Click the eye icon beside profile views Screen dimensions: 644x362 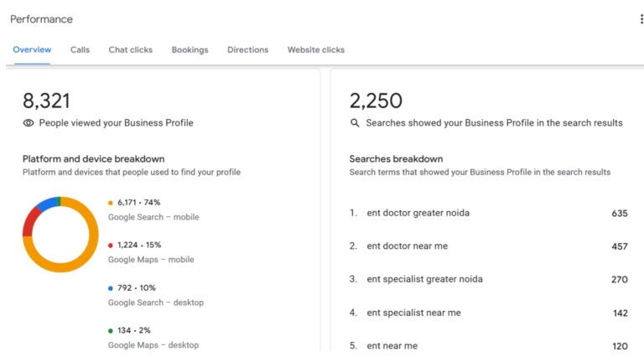coord(29,123)
